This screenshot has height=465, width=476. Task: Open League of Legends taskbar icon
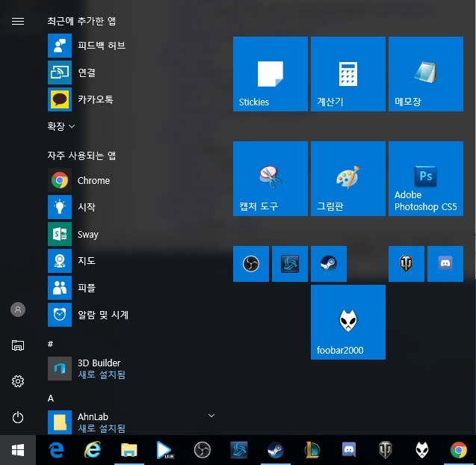312,450
